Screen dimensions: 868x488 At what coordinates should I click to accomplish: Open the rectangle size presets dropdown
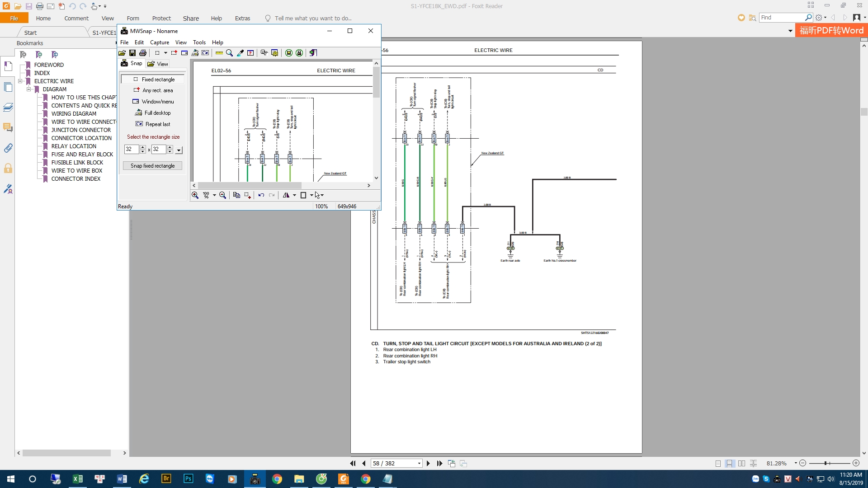(x=179, y=150)
